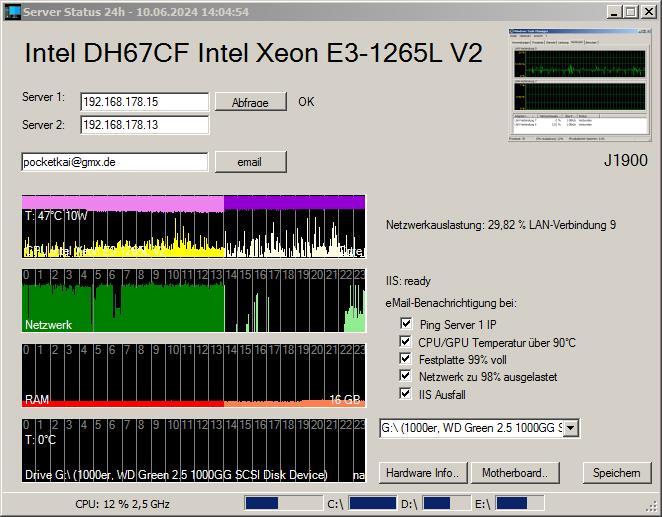Click the OK status text
The width and height of the screenshot is (662, 517).
pyautogui.click(x=306, y=102)
